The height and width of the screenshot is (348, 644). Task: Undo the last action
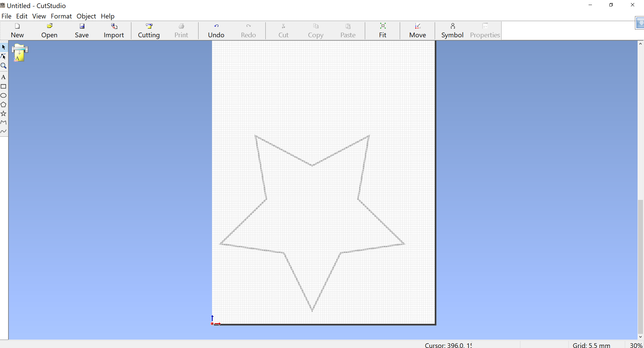(216, 31)
